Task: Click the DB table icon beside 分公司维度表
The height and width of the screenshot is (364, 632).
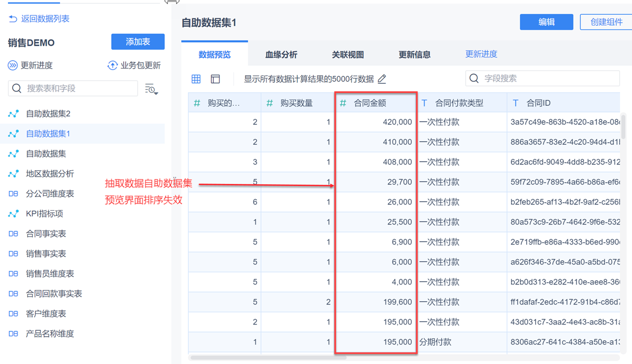Action: point(14,194)
